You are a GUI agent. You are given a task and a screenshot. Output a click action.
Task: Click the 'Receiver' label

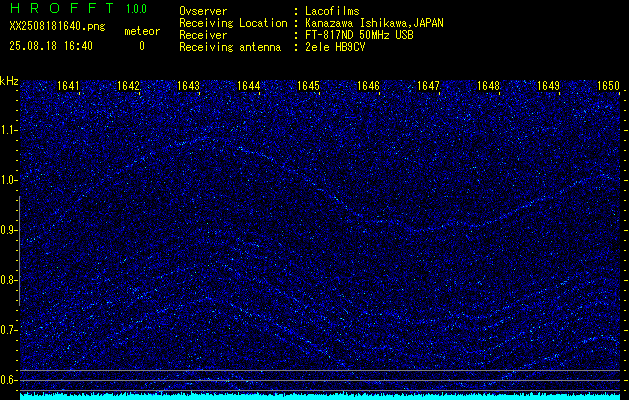[x=203, y=35]
